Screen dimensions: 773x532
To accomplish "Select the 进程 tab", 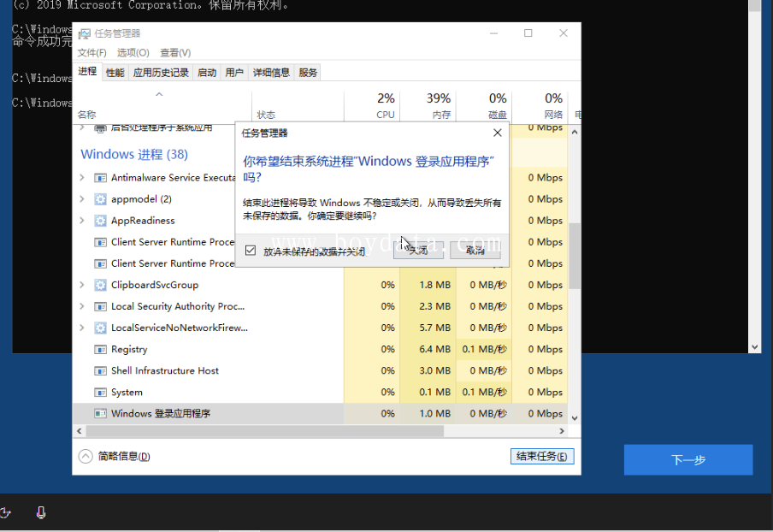I will pyautogui.click(x=87, y=72).
